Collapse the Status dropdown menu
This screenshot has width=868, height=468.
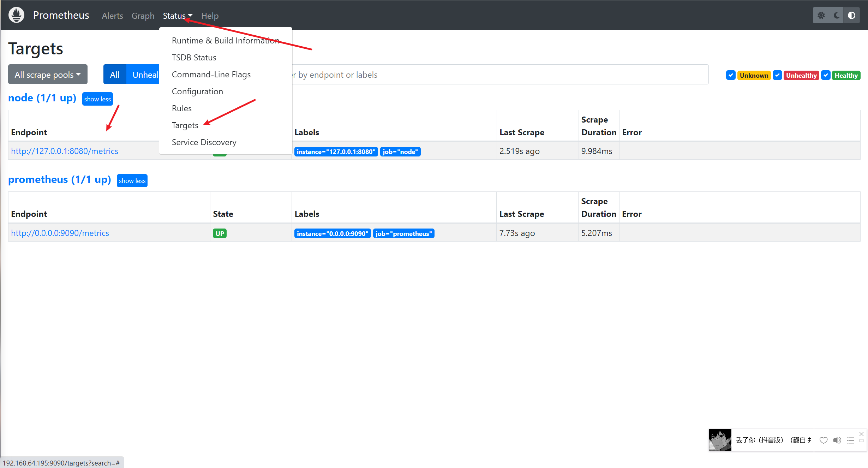[177, 16]
